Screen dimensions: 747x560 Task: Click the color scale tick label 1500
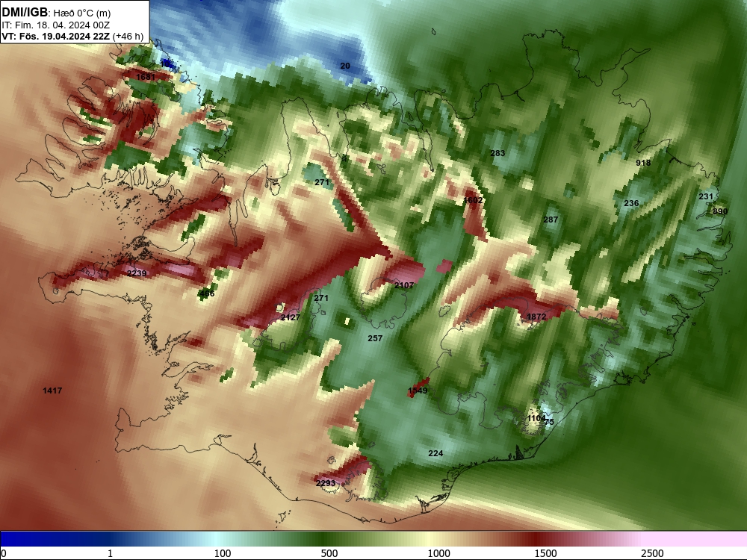tap(545, 553)
